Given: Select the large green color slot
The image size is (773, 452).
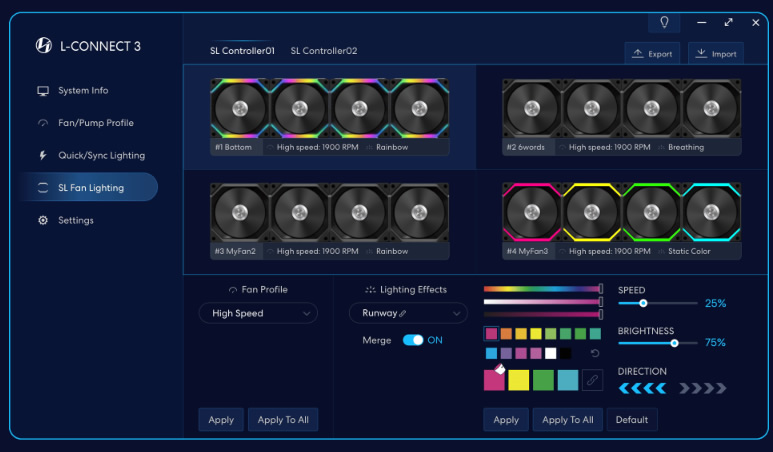Looking at the screenshot, I should pos(543,380).
